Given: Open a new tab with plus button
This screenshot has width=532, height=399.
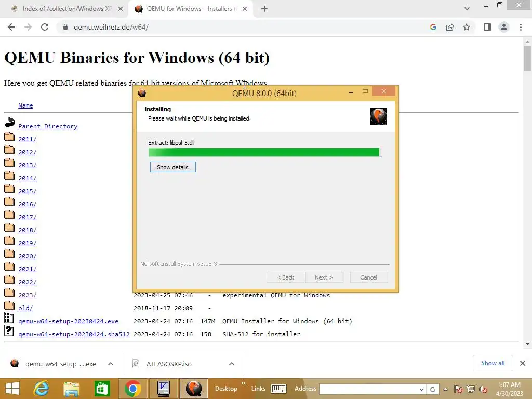Looking at the screenshot, I should 264,9.
